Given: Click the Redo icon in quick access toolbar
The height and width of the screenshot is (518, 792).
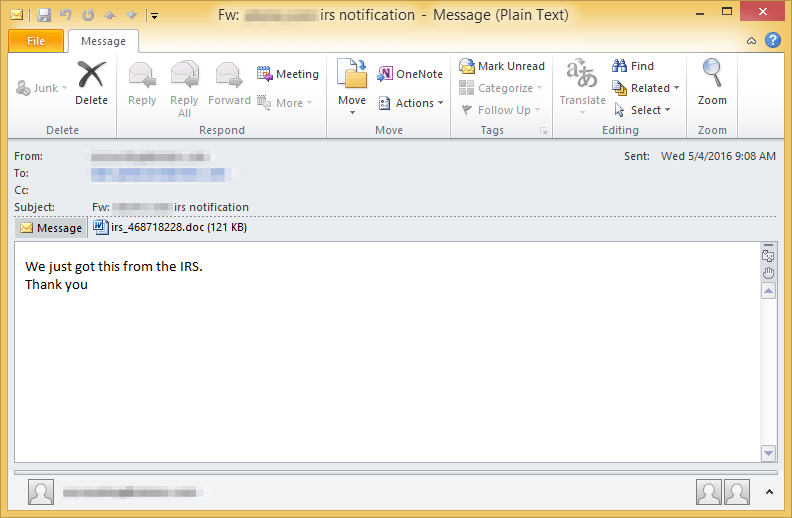Looking at the screenshot, I should pyautogui.click(x=88, y=15).
